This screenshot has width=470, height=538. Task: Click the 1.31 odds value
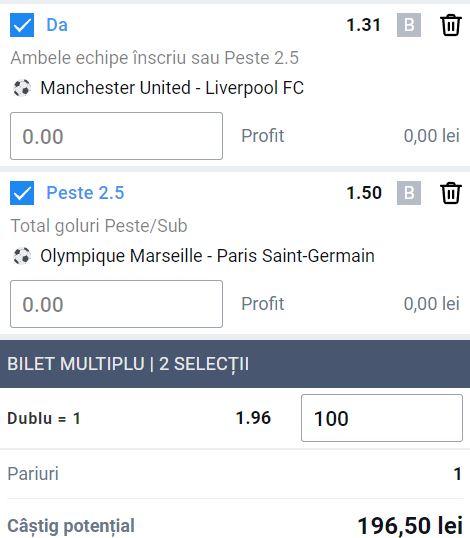pos(364,25)
